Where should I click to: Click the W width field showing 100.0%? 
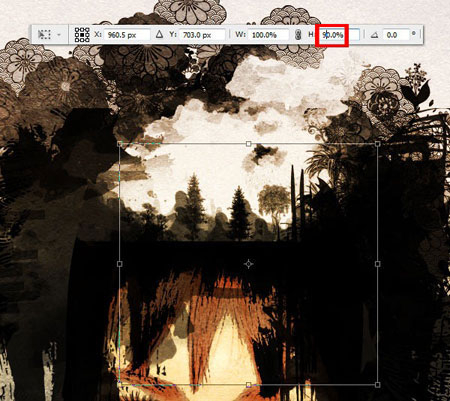click(269, 35)
